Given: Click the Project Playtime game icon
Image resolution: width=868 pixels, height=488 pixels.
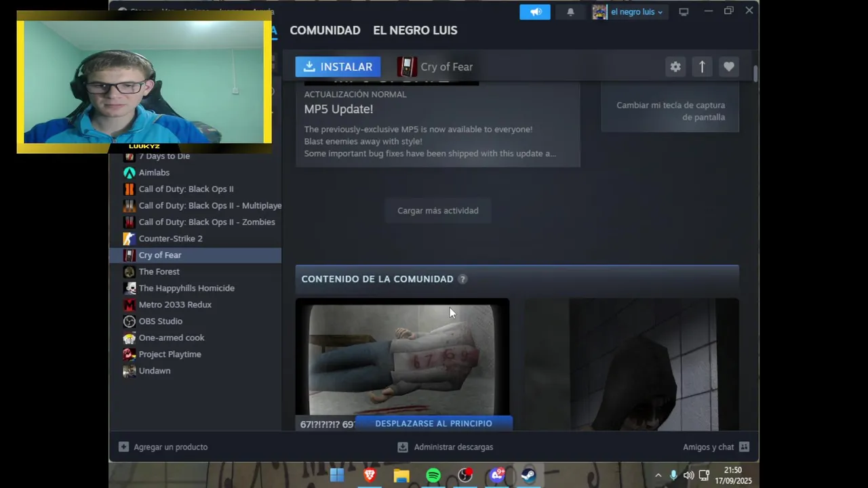Looking at the screenshot, I should click(129, 354).
